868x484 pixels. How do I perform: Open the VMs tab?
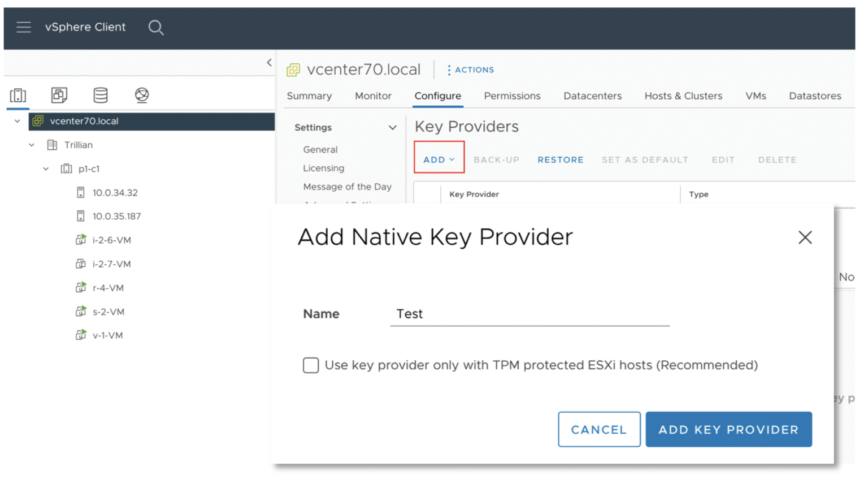pyautogui.click(x=756, y=96)
